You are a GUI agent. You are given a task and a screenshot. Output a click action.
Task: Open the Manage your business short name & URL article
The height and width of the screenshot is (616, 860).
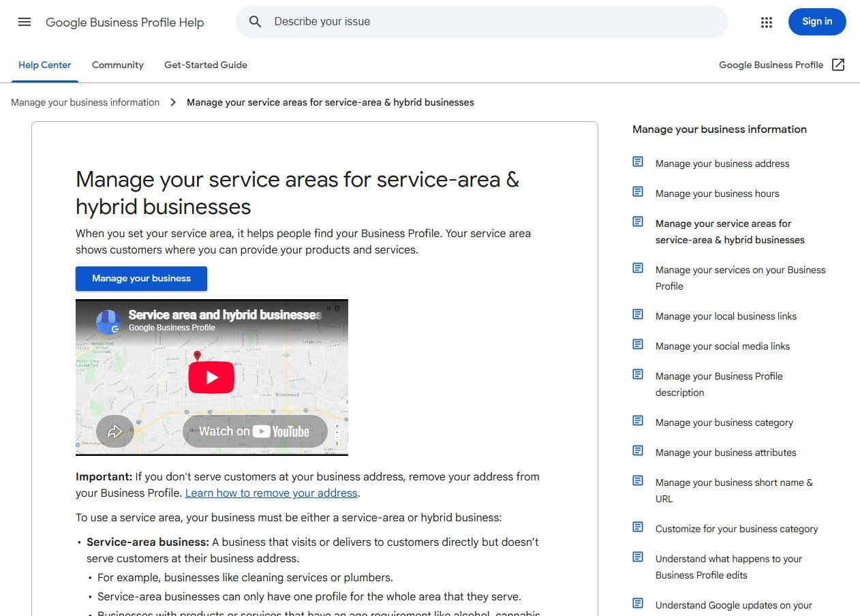734,491
